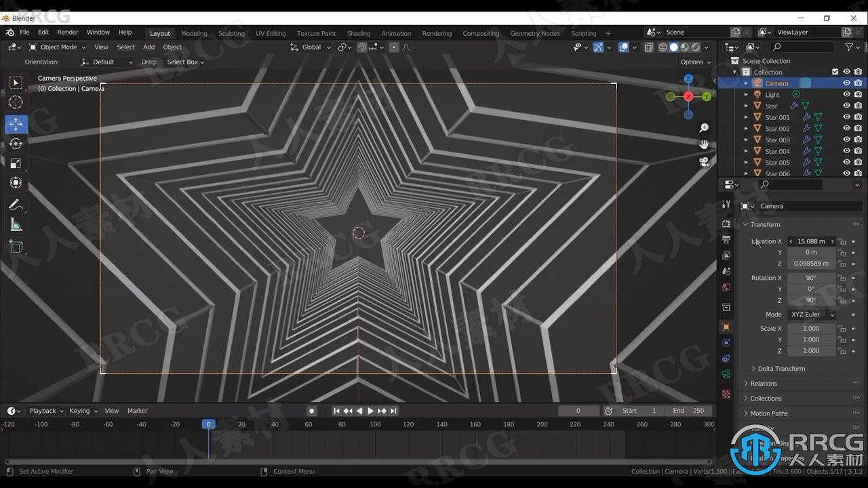This screenshot has height=488, width=868.
Task: Expand the Relations panel
Action: pos(764,384)
